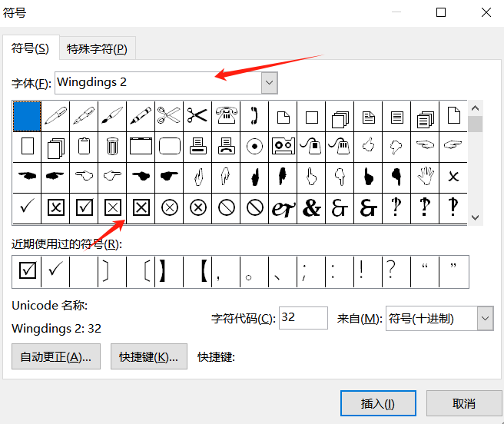Image resolution: width=504 pixels, height=424 pixels.
Task: Choose the question mark in recent symbols
Action: (396, 272)
